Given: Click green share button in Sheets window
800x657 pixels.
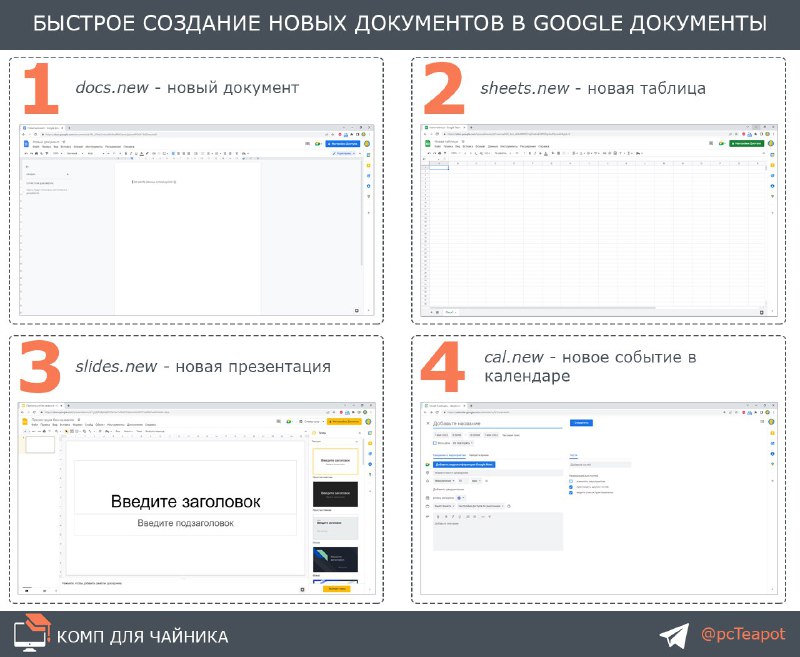Looking at the screenshot, I should tap(746, 144).
